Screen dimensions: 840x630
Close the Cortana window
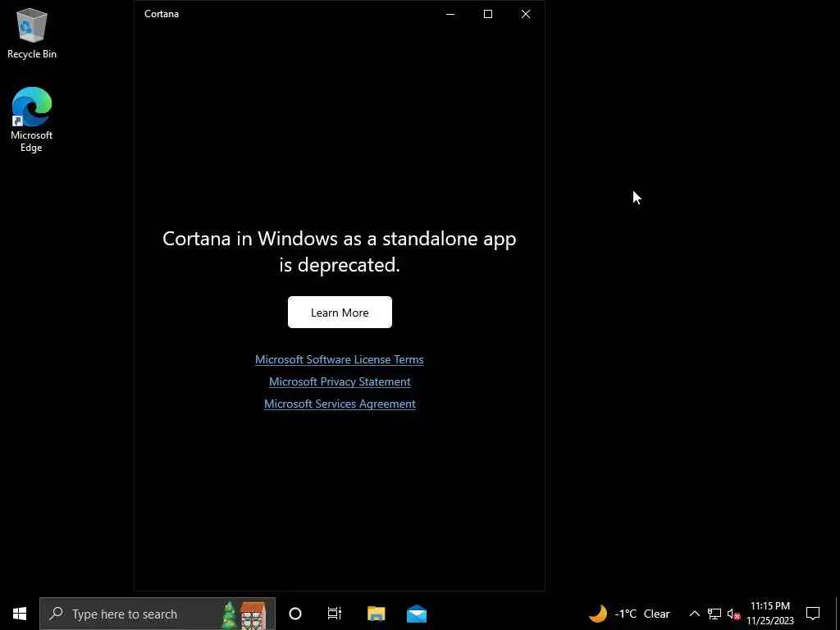[526, 14]
